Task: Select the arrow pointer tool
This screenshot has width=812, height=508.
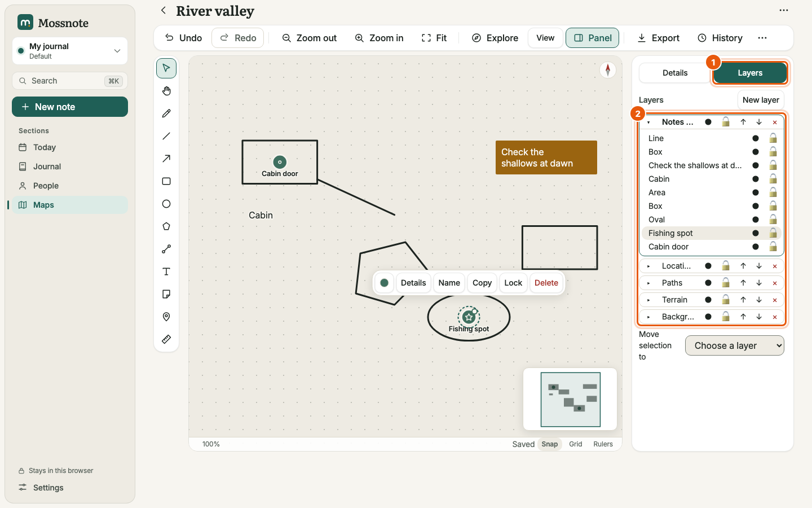Action: [x=166, y=68]
